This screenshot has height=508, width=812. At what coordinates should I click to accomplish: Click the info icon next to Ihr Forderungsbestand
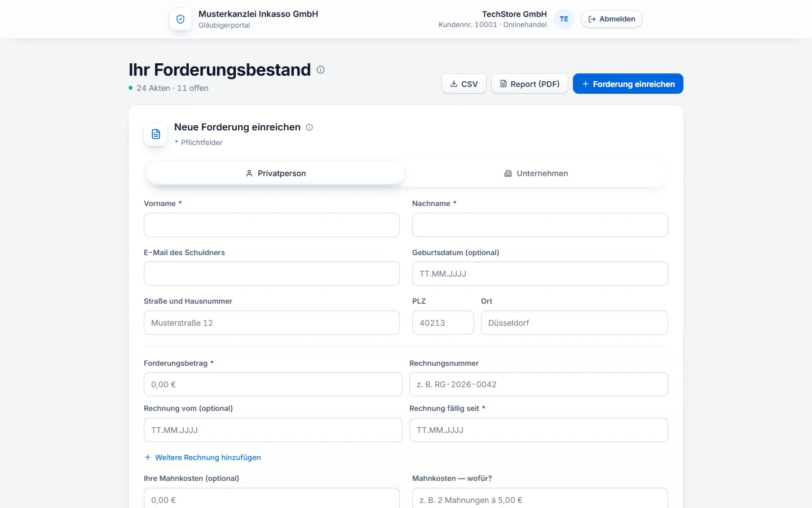(x=320, y=70)
